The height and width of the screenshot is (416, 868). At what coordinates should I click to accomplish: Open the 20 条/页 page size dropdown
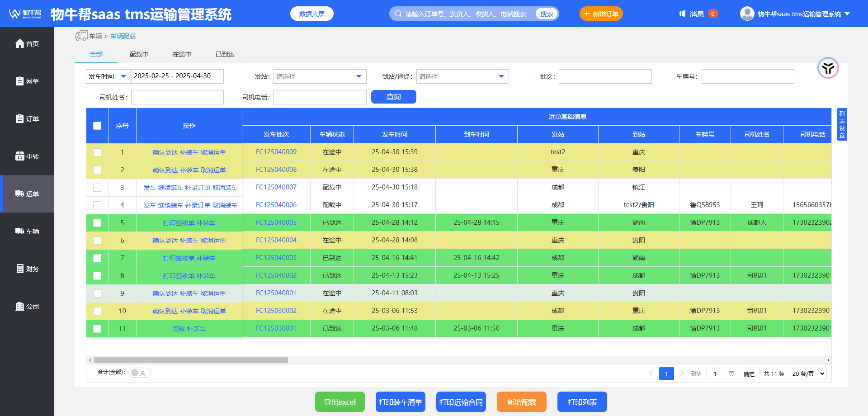click(x=808, y=373)
